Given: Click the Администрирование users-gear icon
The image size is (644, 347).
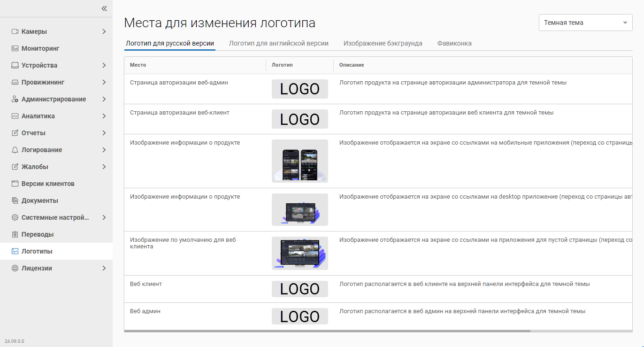Looking at the screenshot, I should point(15,99).
